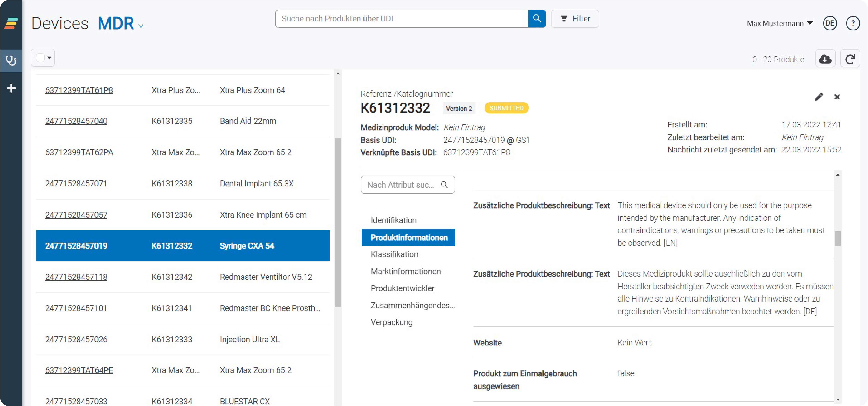Open the select-all dropdown arrow
The width and height of the screenshot is (868, 406).
point(50,58)
